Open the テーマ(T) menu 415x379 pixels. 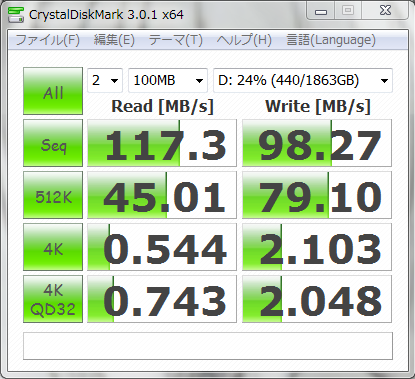pos(175,40)
